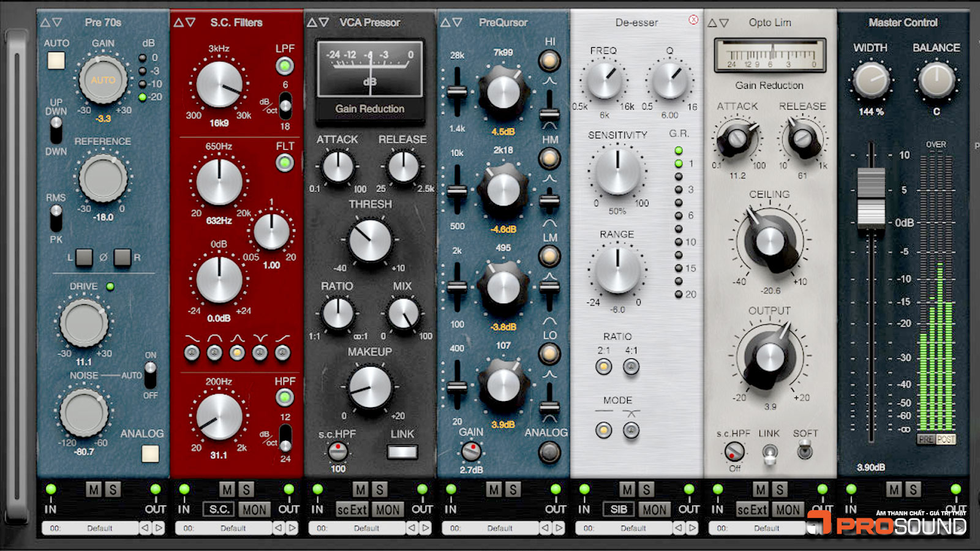Select the 4:1 ratio in De-esser

coord(631,367)
